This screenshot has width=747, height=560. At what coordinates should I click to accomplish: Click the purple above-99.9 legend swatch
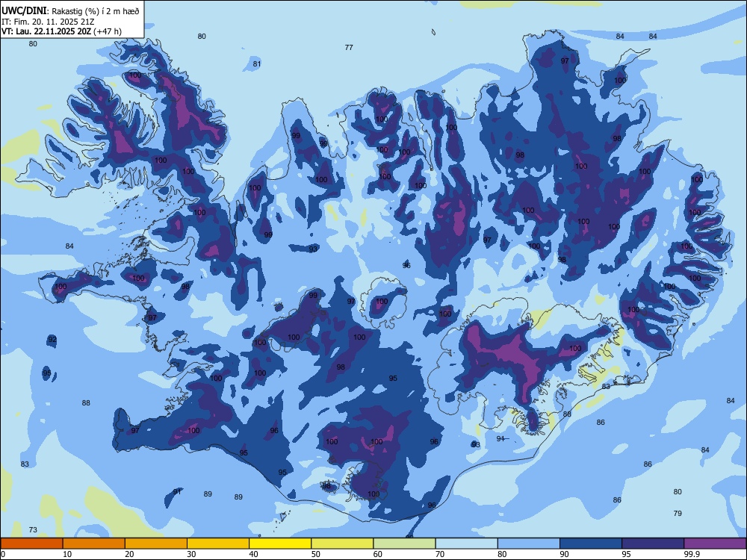(x=715, y=544)
